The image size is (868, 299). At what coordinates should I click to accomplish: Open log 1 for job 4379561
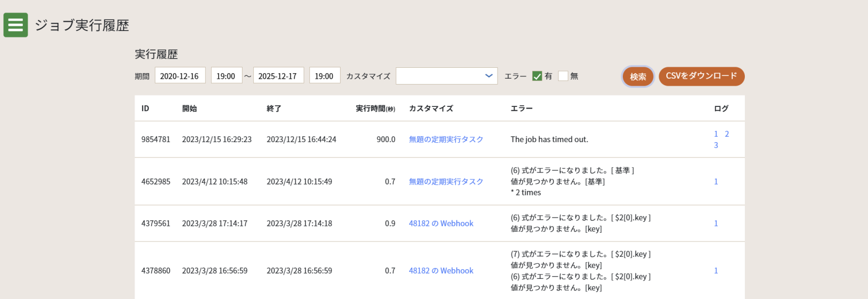coord(716,224)
